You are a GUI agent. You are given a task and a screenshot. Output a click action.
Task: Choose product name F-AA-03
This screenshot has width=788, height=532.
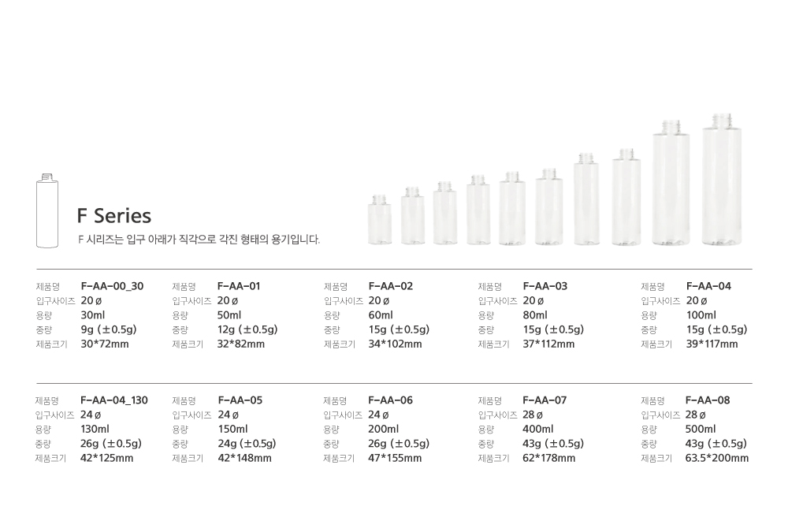545,286
